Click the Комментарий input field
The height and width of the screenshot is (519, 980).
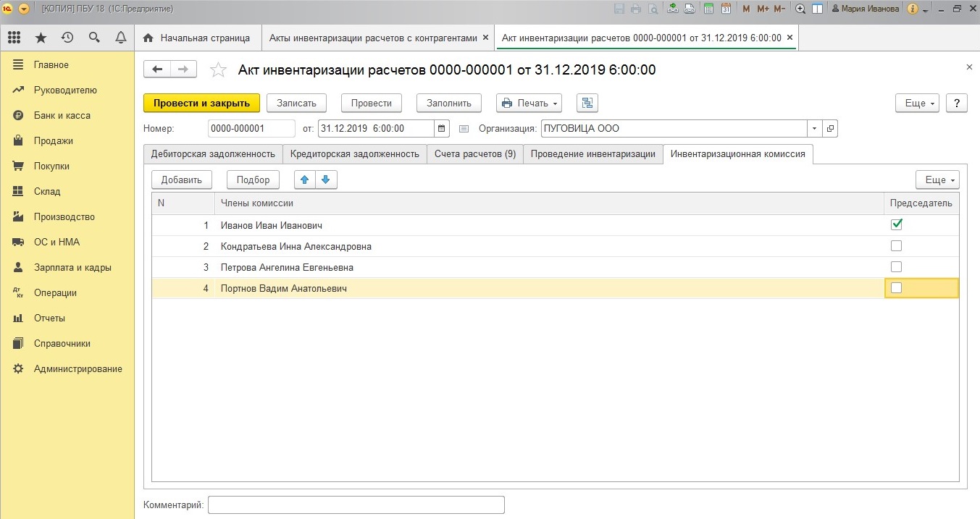[356, 505]
